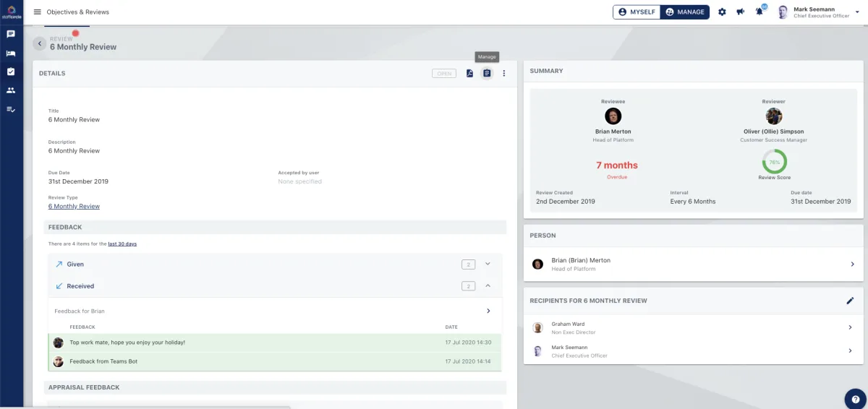Open the user account dropdown arrow
Viewport: 868px width, 409px height.
(858, 12)
